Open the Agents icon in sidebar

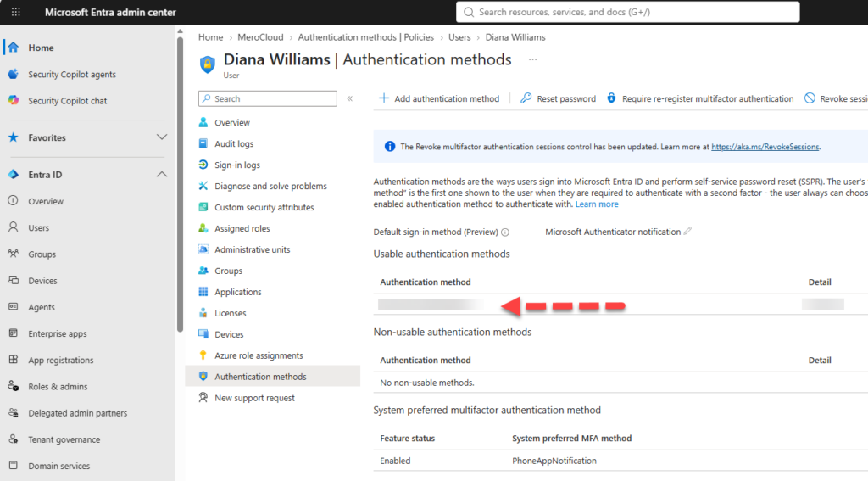[14, 307]
